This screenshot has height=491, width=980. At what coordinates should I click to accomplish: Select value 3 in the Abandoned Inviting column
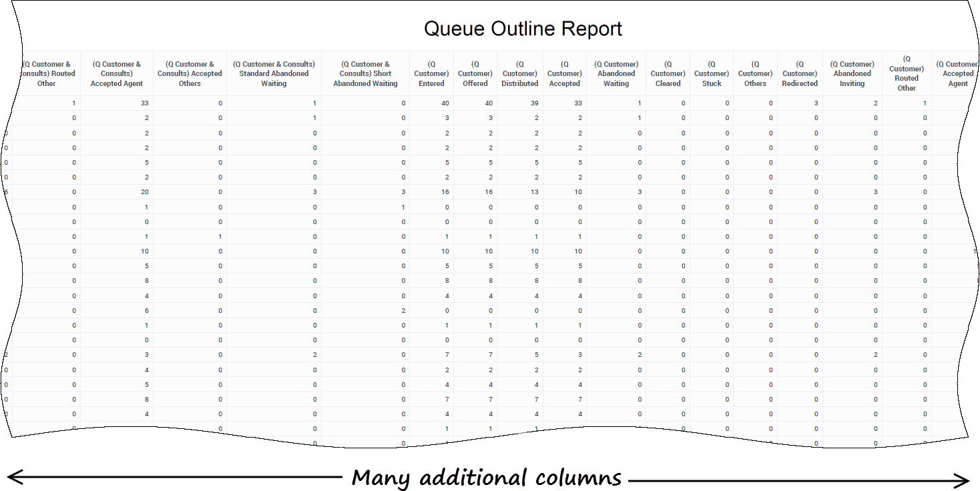(x=876, y=192)
